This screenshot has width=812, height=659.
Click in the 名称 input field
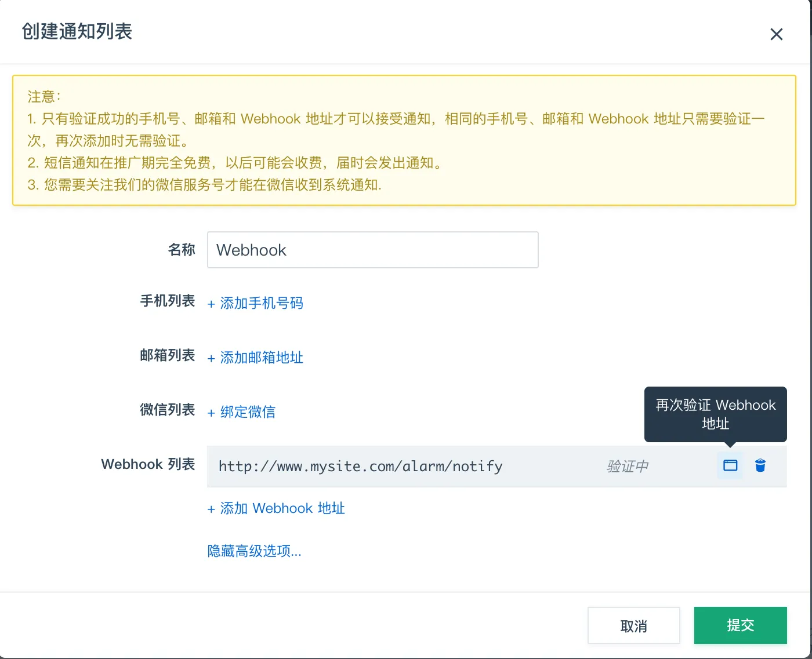(x=372, y=250)
